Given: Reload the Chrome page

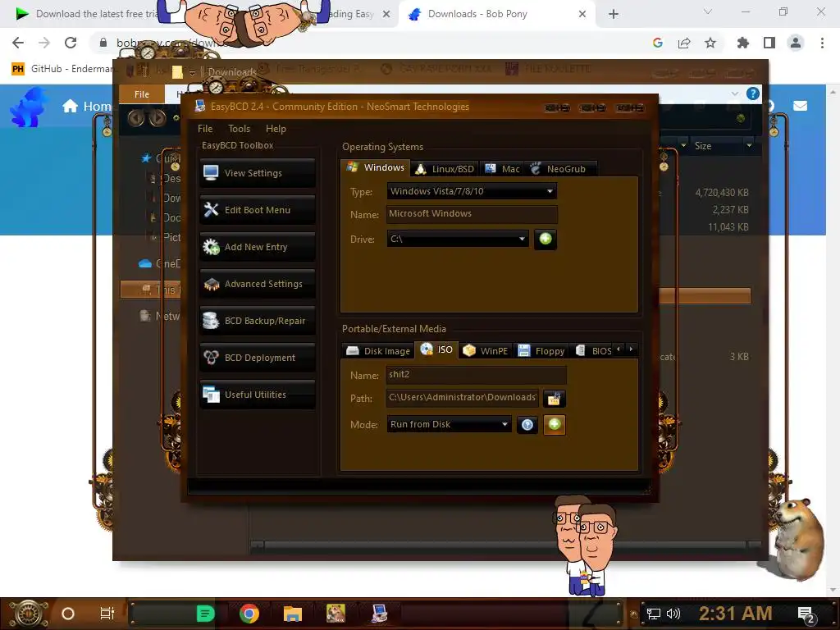Looking at the screenshot, I should (71, 43).
